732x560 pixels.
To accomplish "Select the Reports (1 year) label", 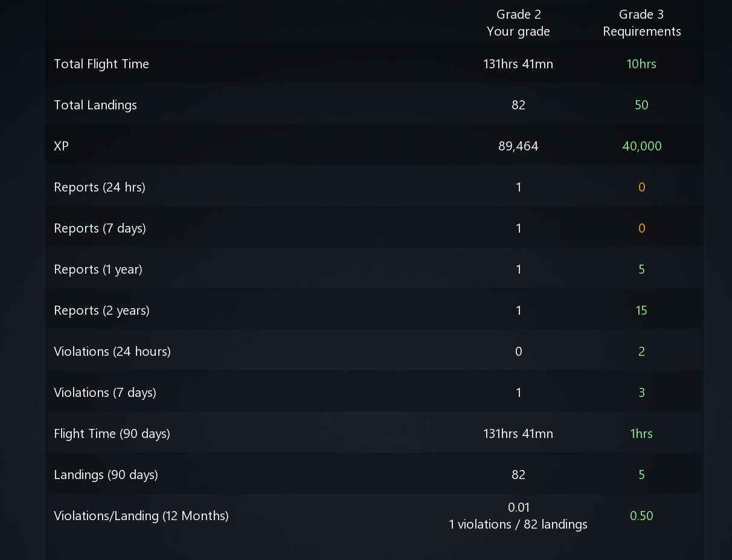I will 98,269.
